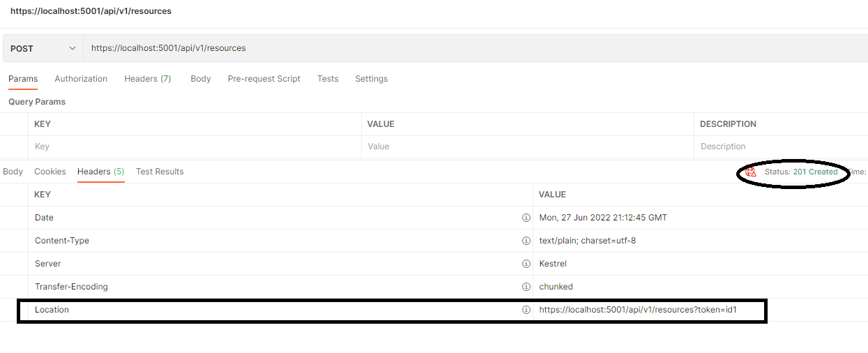Open the request Headers (7) tab
868x353 pixels.
point(148,79)
